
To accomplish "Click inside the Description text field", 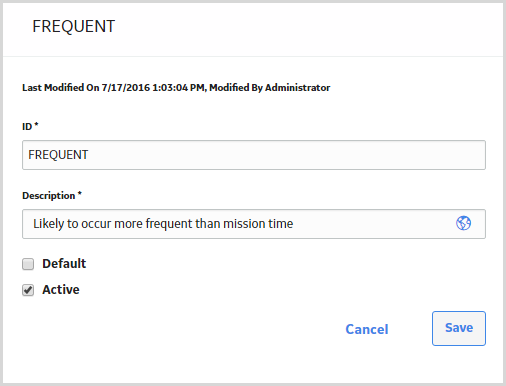I will (x=254, y=224).
